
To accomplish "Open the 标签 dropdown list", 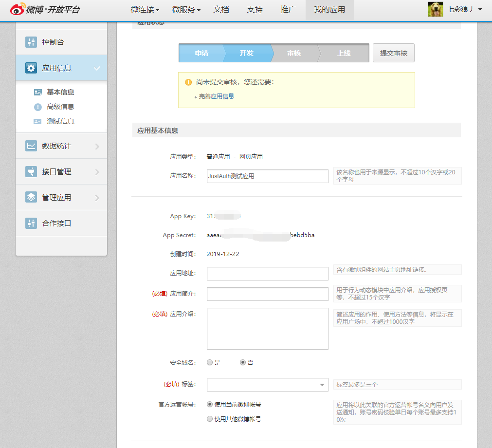I will coord(267,385).
